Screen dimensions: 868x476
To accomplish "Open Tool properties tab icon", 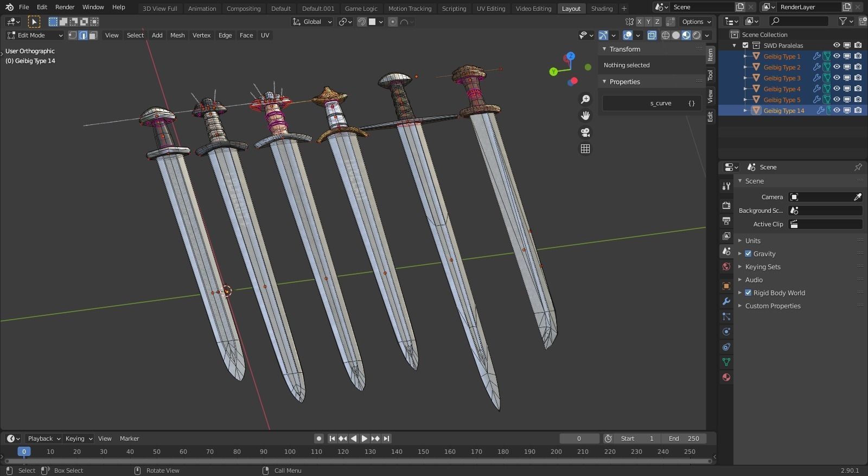I will [726, 186].
